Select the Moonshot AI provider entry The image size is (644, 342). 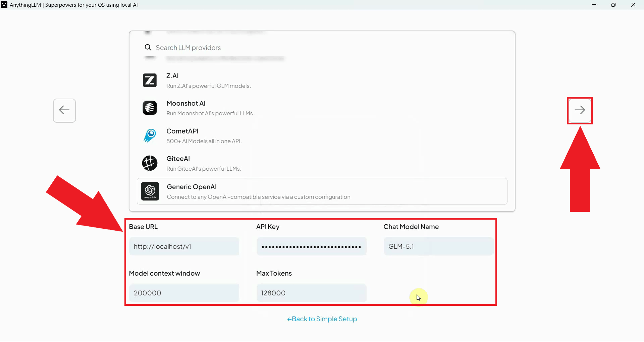point(210,108)
